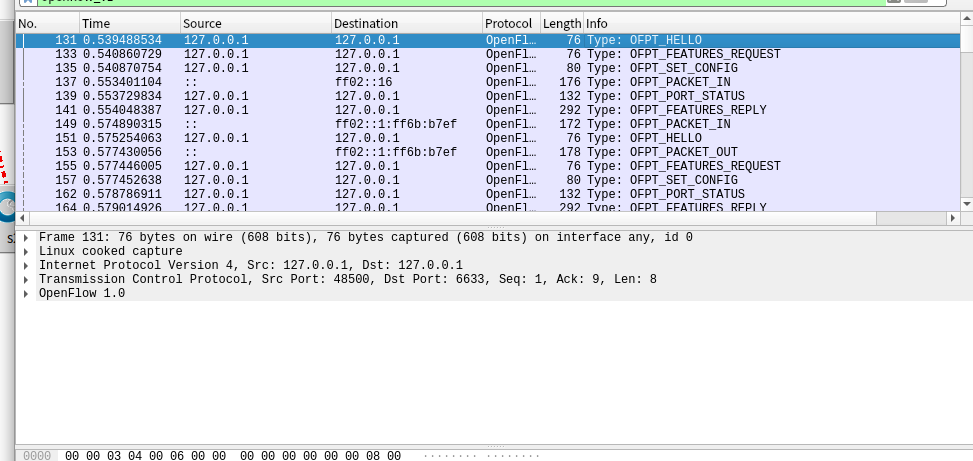Select packet 153 OFPT_PACKET_OUT row
The width and height of the screenshot is (973, 461).
point(487,152)
